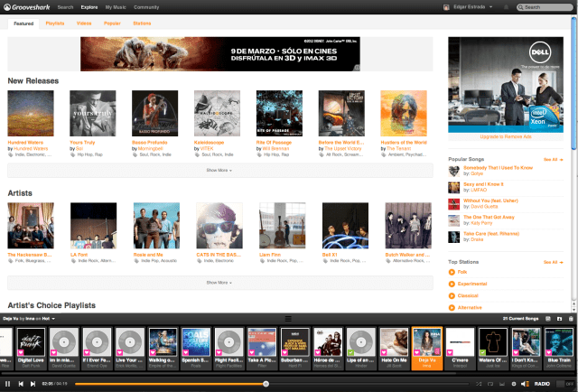Screen dimensions: 578x392
Task: Open My Music in the top menu
Action: click(x=116, y=6)
